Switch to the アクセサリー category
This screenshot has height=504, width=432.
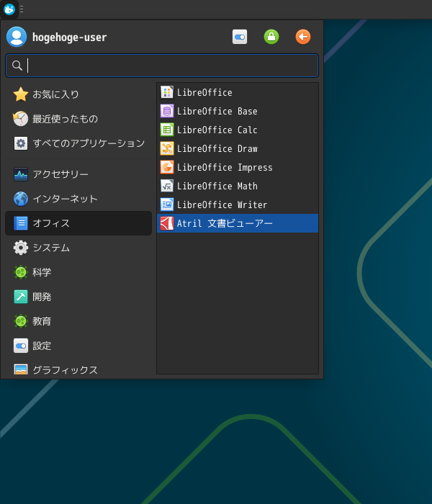pyautogui.click(x=60, y=174)
